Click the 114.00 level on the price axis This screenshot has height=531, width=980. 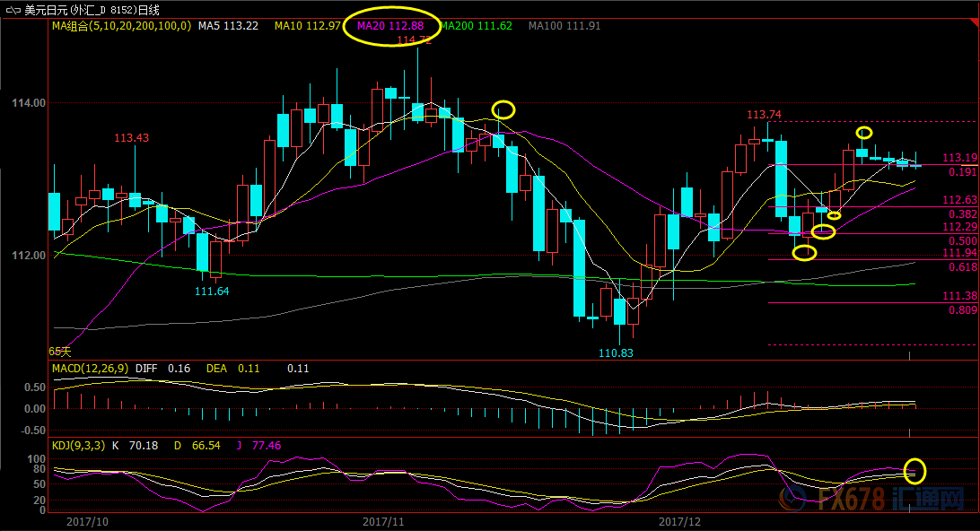[28, 103]
